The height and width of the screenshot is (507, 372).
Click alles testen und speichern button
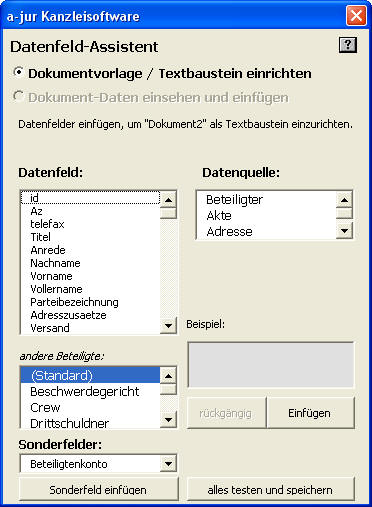[x=270, y=489]
